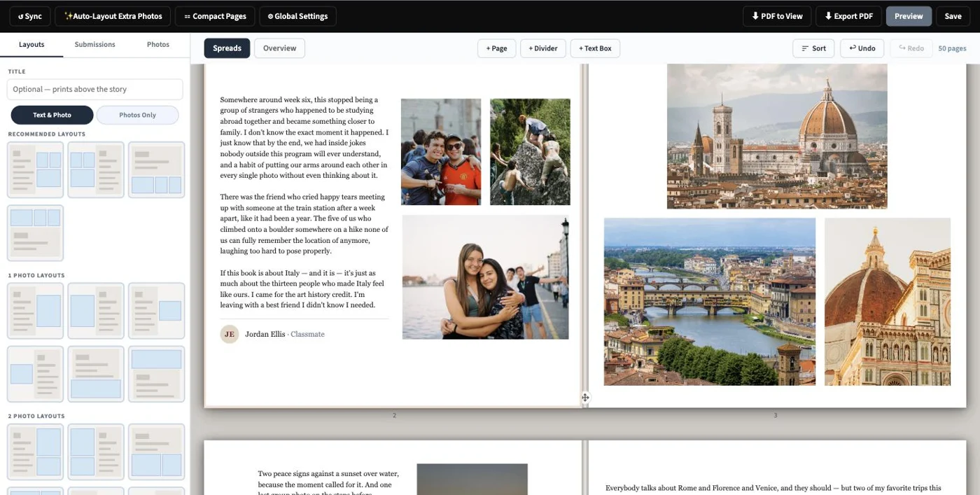Undo the last change
The image size is (980, 495).
(862, 48)
